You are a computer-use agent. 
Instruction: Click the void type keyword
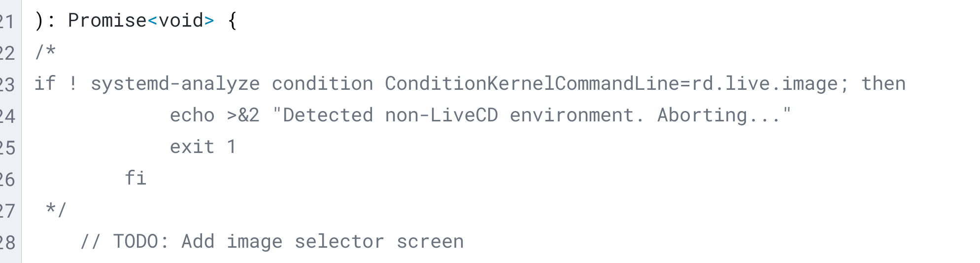181,21
